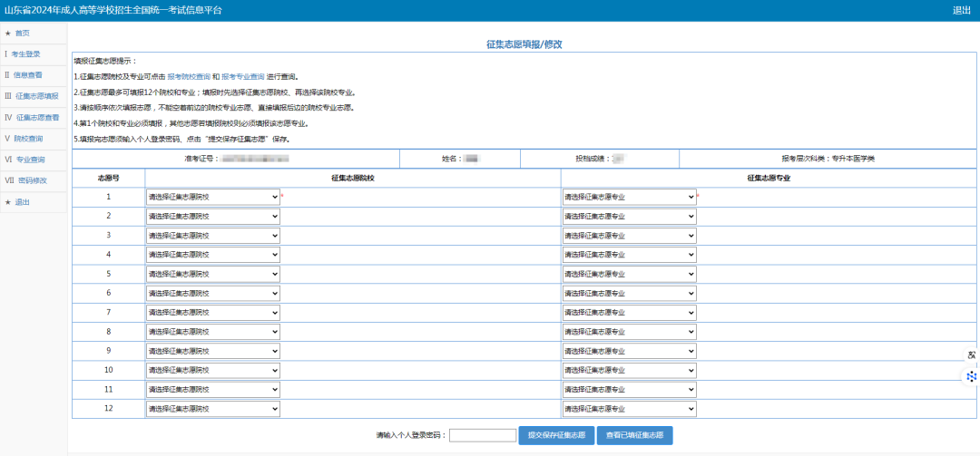Image resolution: width=980 pixels, height=456 pixels.
Task: Focus the personal login password field
Action: 483,435
